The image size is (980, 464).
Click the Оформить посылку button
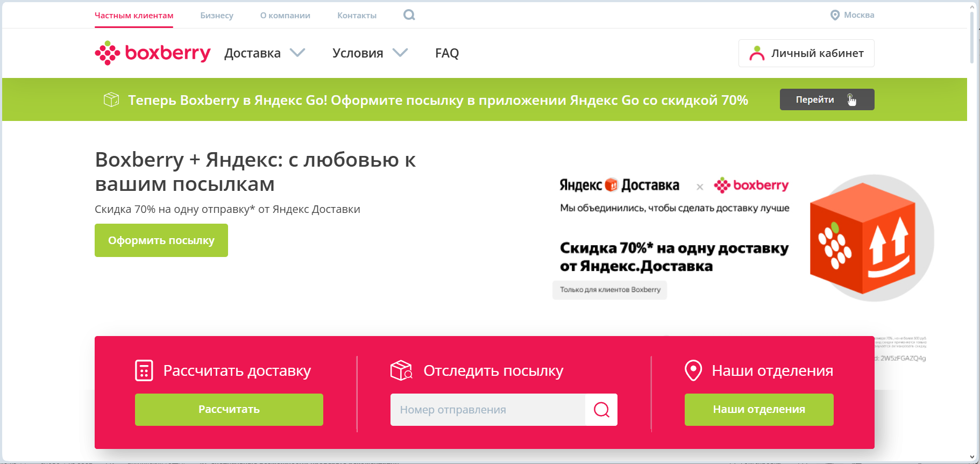coord(161,240)
